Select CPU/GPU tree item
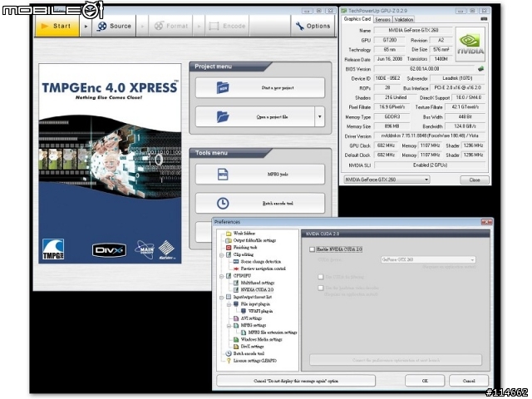Image resolution: width=532 pixels, height=399 pixels. pyautogui.click(x=242, y=276)
